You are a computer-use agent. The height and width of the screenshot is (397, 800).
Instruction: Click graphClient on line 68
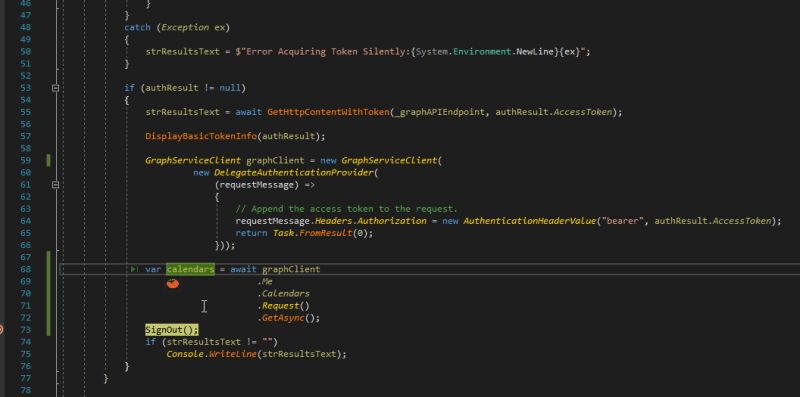(x=291, y=269)
